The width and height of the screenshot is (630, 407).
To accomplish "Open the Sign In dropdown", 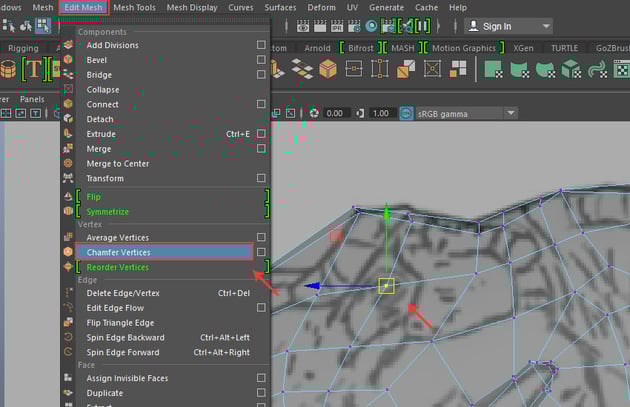I will (x=508, y=27).
